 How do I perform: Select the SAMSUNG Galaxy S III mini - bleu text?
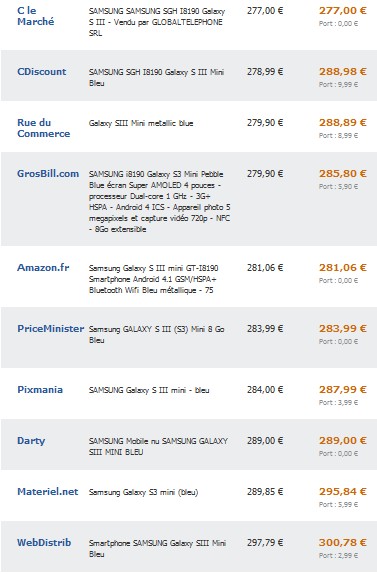pyautogui.click(x=149, y=390)
